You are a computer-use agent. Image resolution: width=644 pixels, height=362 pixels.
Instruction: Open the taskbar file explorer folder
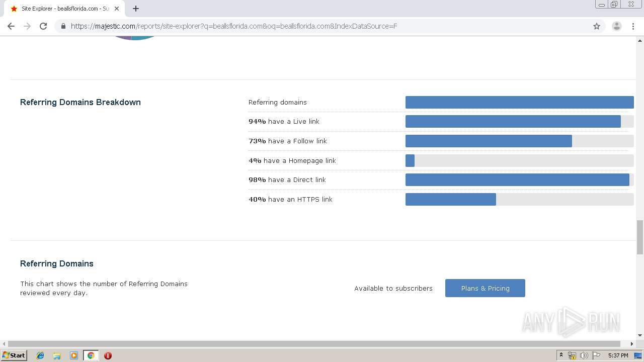[57, 355]
